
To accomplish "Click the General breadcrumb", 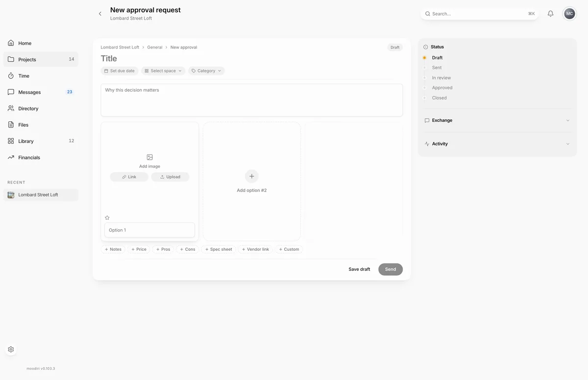I will (155, 47).
